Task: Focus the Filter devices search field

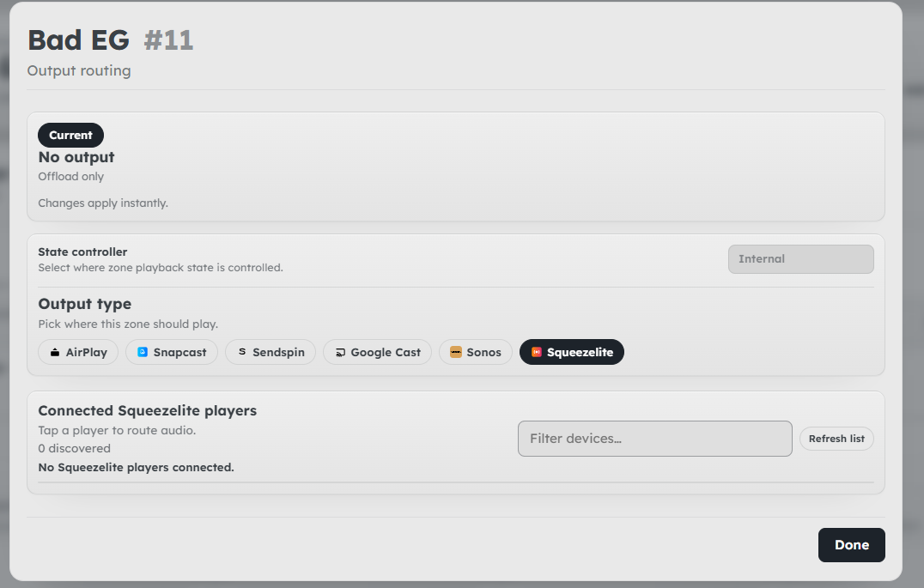Action: point(654,439)
